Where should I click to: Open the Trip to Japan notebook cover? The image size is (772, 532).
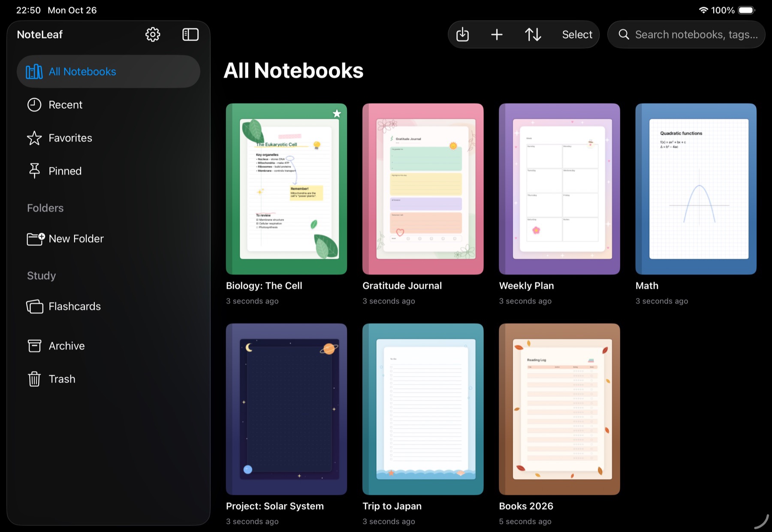tap(423, 409)
